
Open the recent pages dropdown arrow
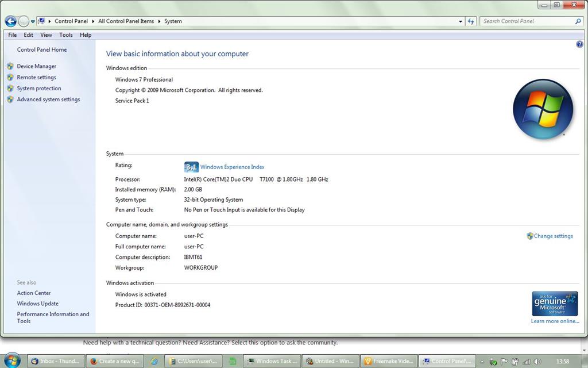(x=33, y=22)
